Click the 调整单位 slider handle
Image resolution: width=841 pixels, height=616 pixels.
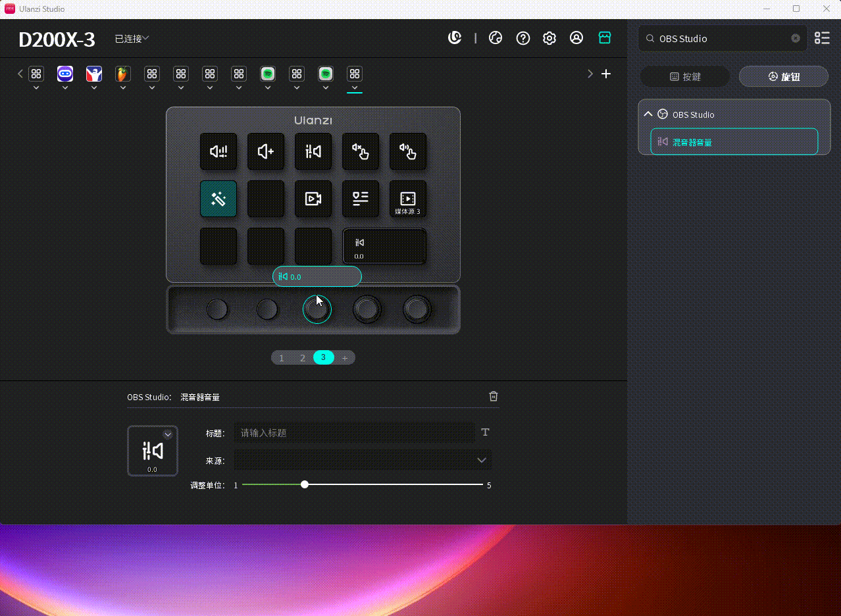coord(305,484)
